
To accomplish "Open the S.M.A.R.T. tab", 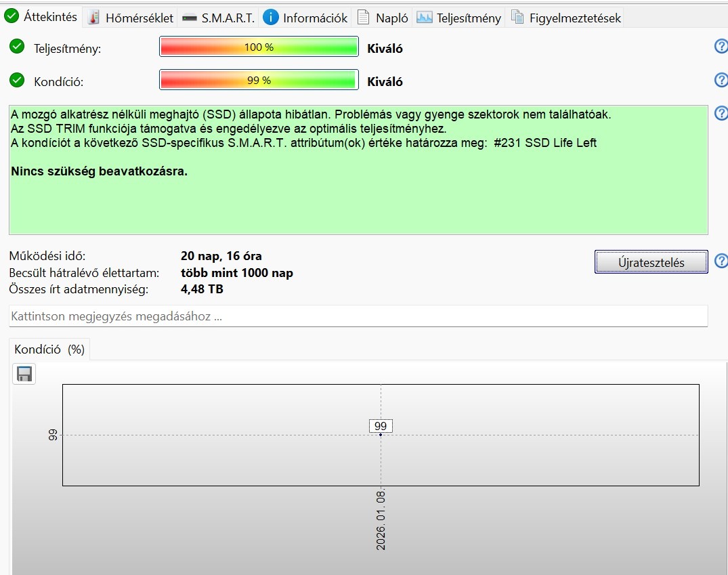I will point(218,18).
